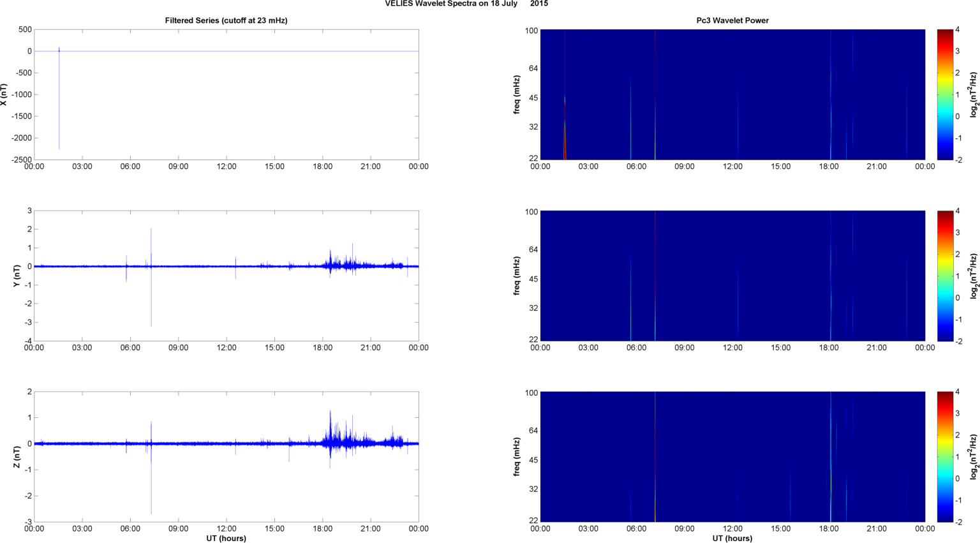This screenshot has height=543, width=980.
Task: Click "freq (mHz)" label of the top spectrogram
Action: (x=516, y=94)
